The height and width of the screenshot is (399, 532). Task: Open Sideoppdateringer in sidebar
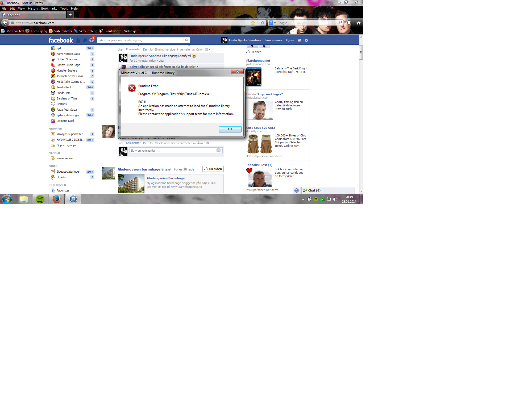coord(68,172)
